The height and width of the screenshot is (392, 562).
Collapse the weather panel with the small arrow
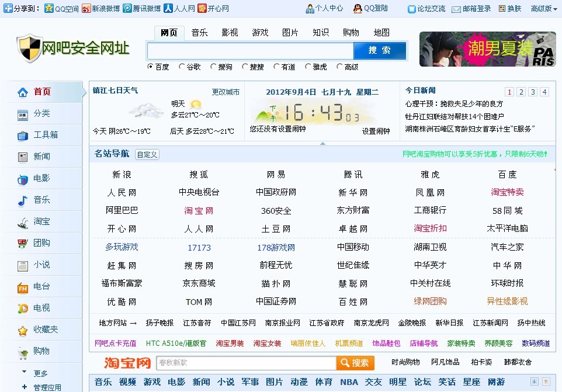(322, 143)
